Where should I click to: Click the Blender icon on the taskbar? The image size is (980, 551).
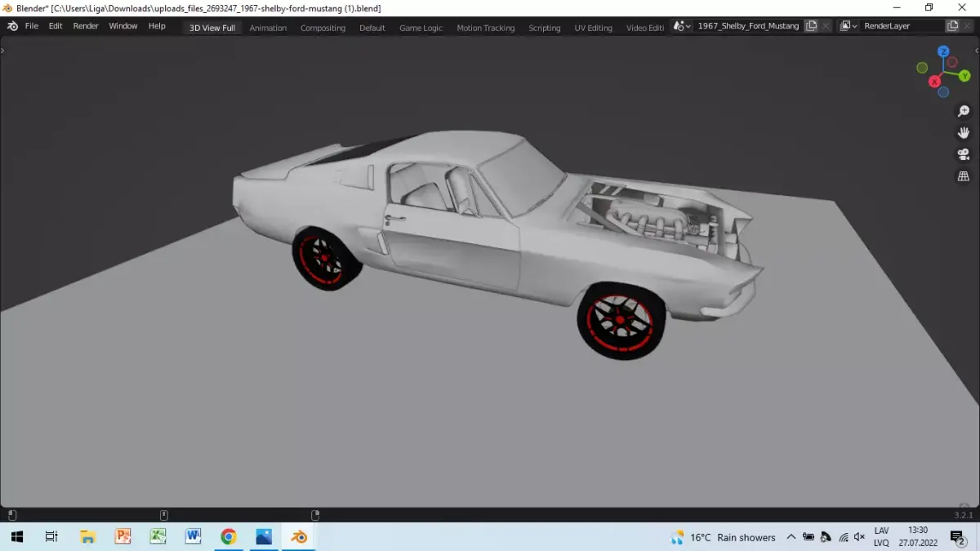tap(299, 536)
